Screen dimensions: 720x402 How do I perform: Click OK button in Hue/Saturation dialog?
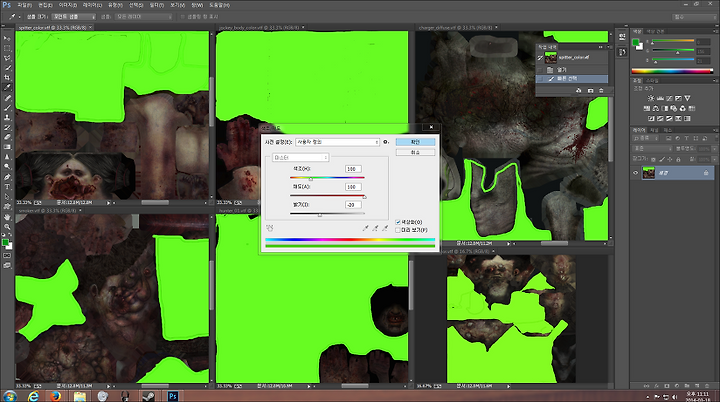click(415, 142)
